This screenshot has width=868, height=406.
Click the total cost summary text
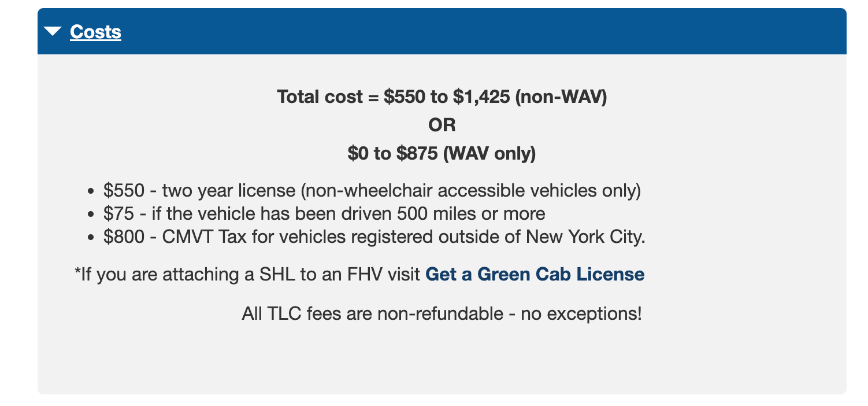coord(443,97)
